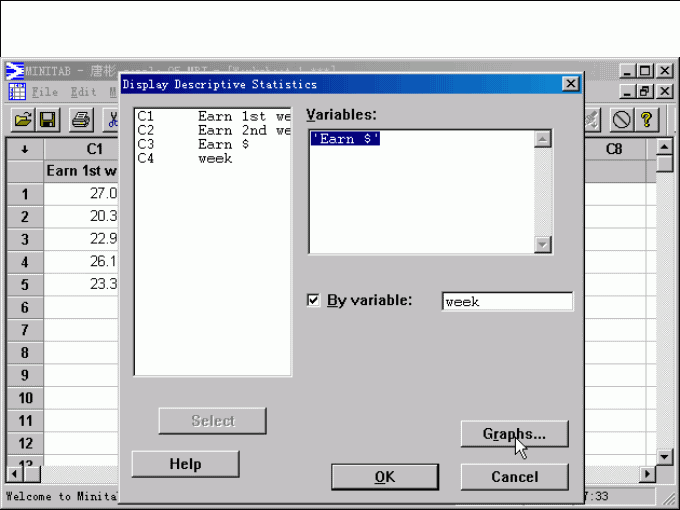
Task: Click the Save floppy disk icon
Action: pos(47,120)
